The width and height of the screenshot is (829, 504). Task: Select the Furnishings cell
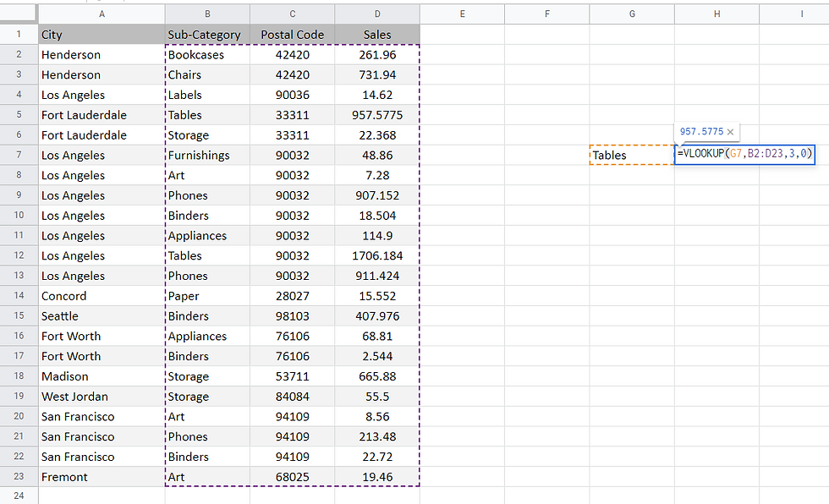point(207,156)
